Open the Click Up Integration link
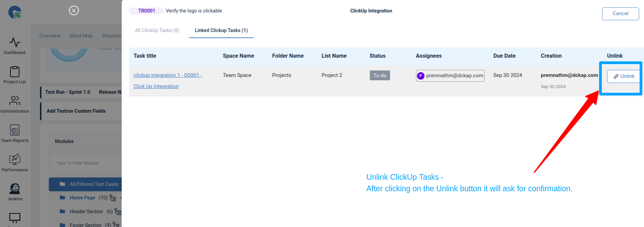The image size is (644, 227). (x=156, y=86)
